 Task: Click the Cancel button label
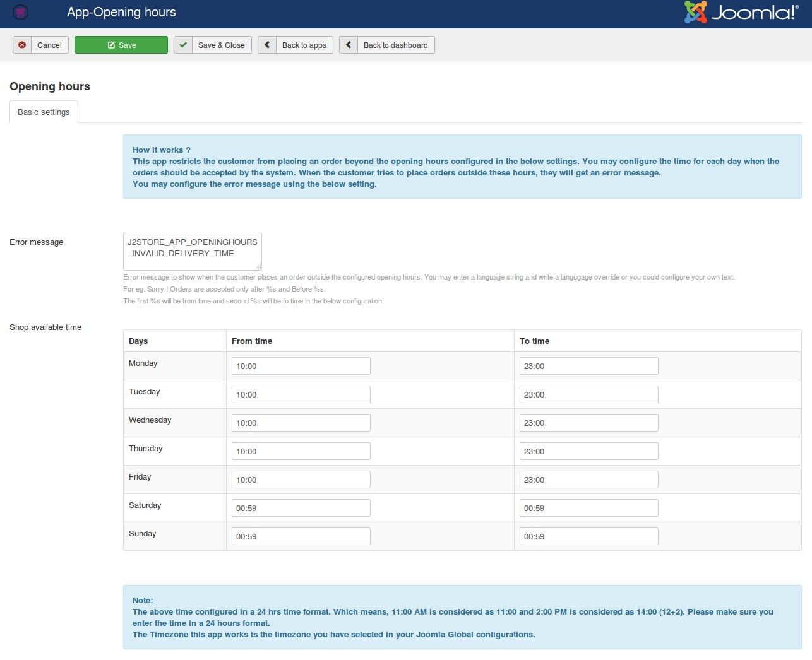tap(49, 45)
